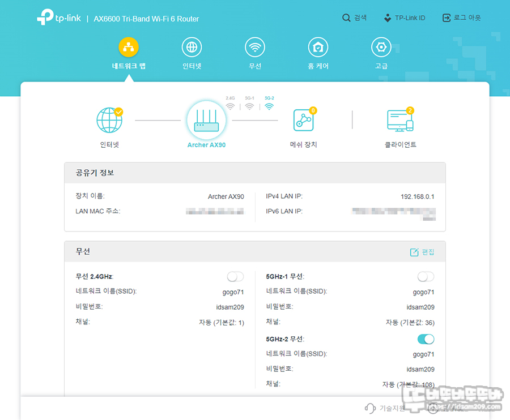The height and width of the screenshot is (420, 510).
Task: Click the 2.4GHz channel value 자동 (기본값: 1)
Action: (222, 323)
